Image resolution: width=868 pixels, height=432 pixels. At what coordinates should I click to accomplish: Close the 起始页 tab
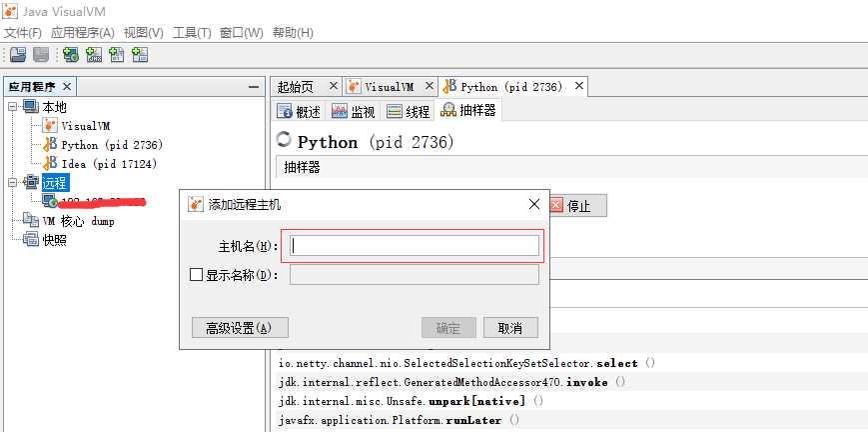(334, 86)
